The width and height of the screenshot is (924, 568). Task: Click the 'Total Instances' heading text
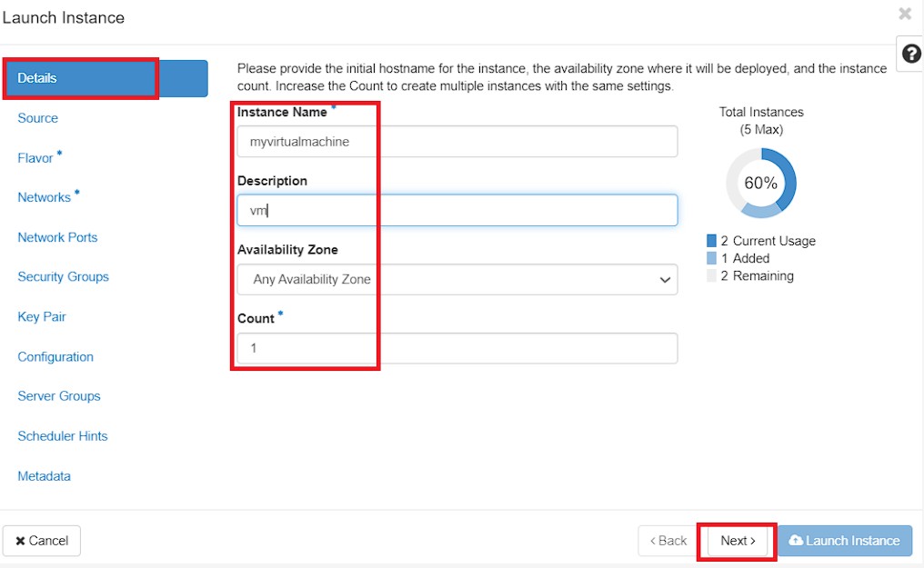[x=761, y=112]
